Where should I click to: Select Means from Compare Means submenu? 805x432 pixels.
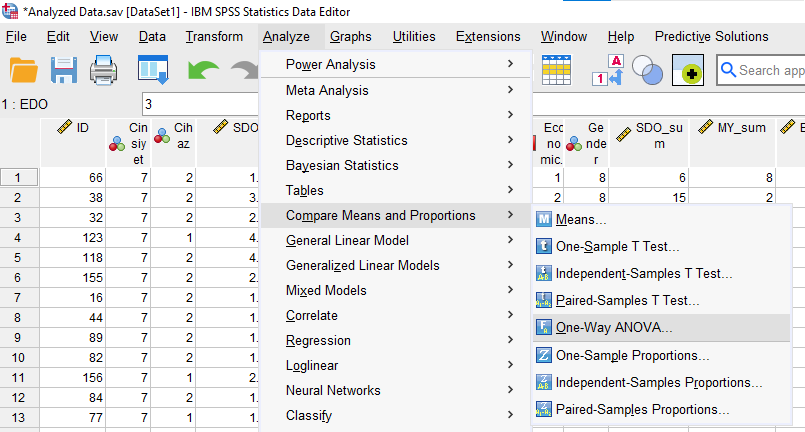[x=580, y=219]
